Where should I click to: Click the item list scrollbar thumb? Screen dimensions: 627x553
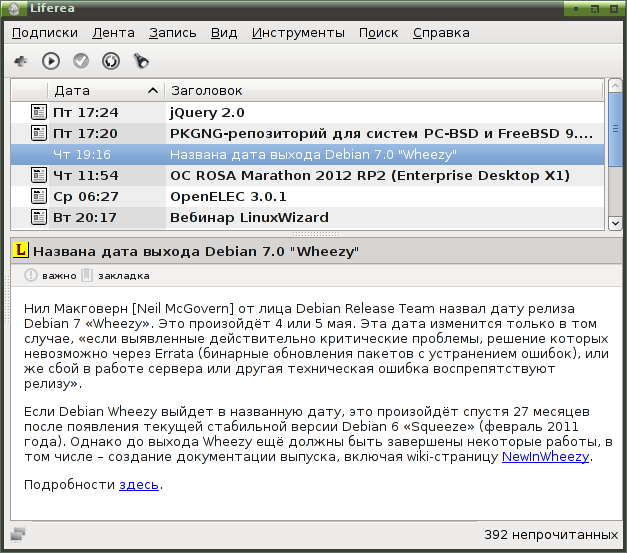pyautogui.click(x=615, y=129)
